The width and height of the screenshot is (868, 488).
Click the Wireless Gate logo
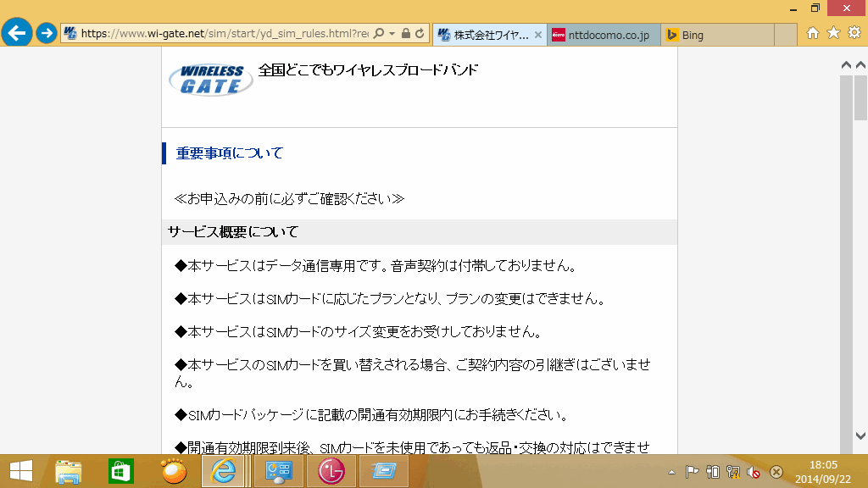click(210, 79)
